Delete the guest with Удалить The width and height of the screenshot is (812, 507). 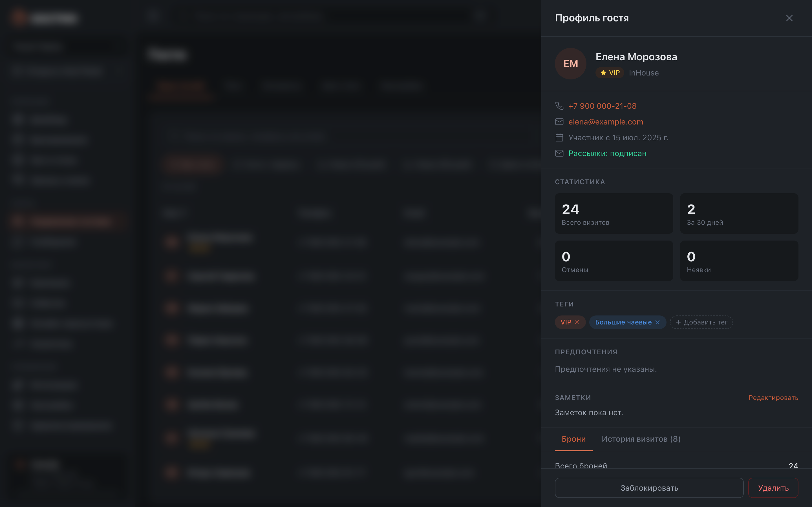click(773, 488)
